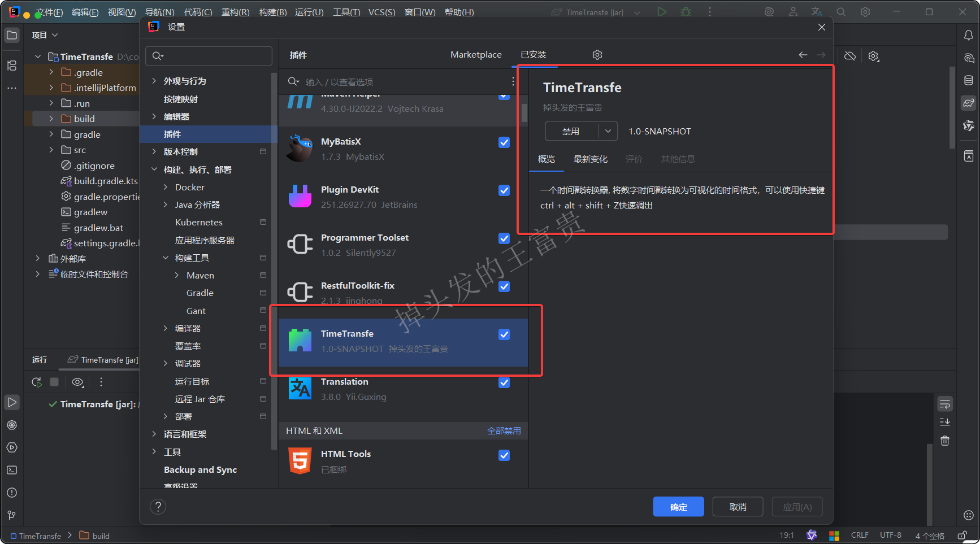980x544 pixels.
Task: Expand Maven settings node
Action: pyautogui.click(x=177, y=276)
